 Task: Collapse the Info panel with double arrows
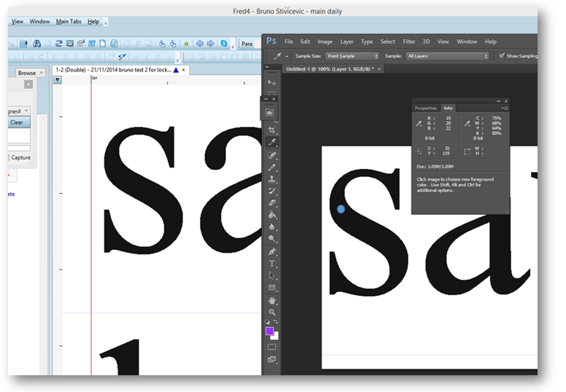(498, 101)
